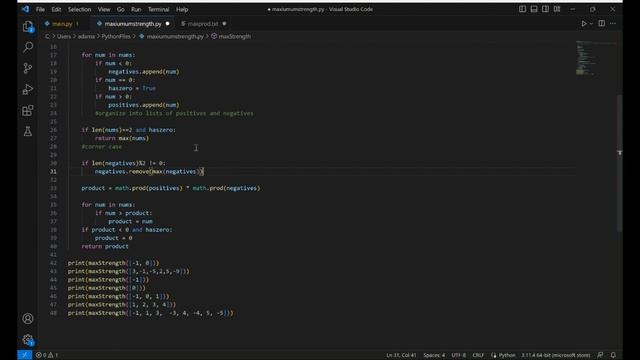Screen dimensions: 640x360
Task: Split the editor to the right
Action: (602, 24)
